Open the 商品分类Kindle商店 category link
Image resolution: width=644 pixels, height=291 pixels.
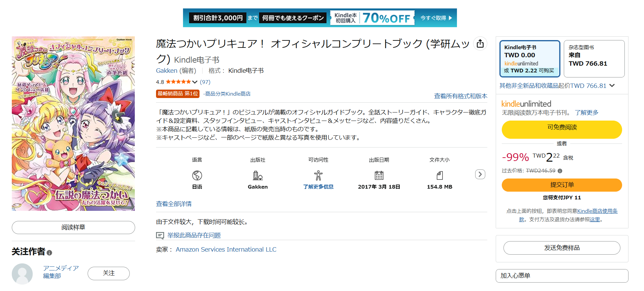tap(228, 94)
